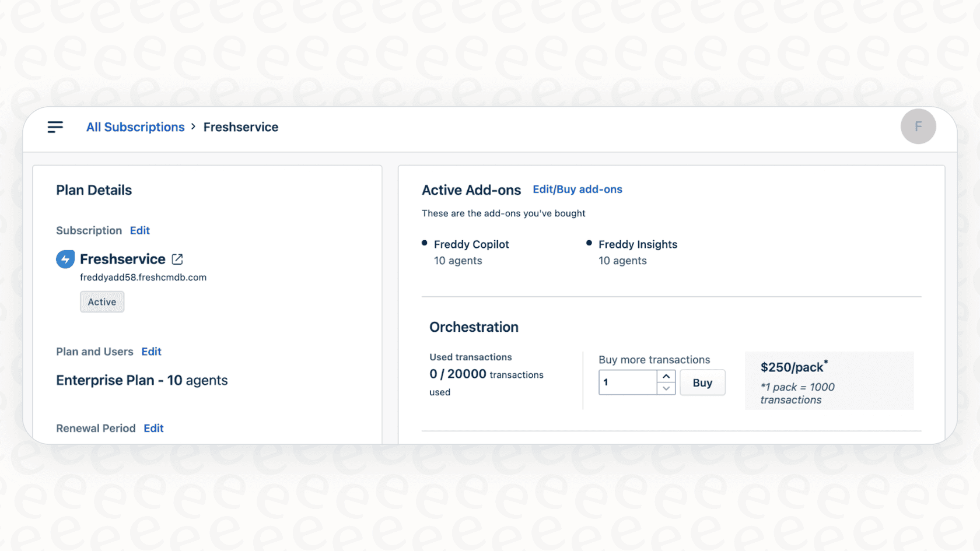Viewport: 980px width, 551px height.
Task: Click the Freshservice breadcrumb item
Action: (240, 127)
